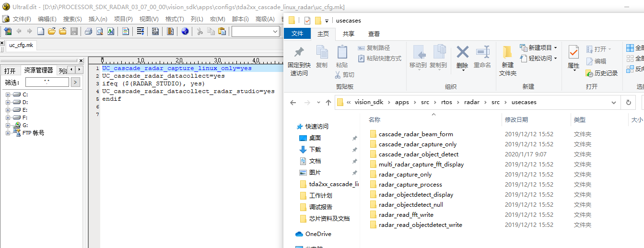The height and width of the screenshot is (248, 644).
Task: Click the Up one level arrow in Explorer
Action: (328, 102)
